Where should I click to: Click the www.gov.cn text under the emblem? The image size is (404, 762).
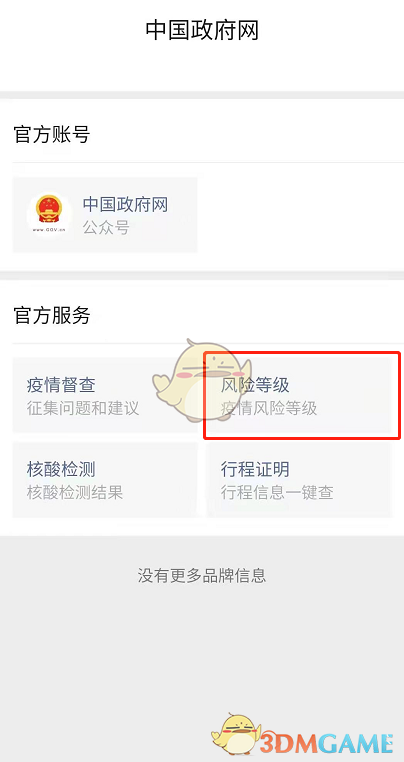tap(49, 230)
